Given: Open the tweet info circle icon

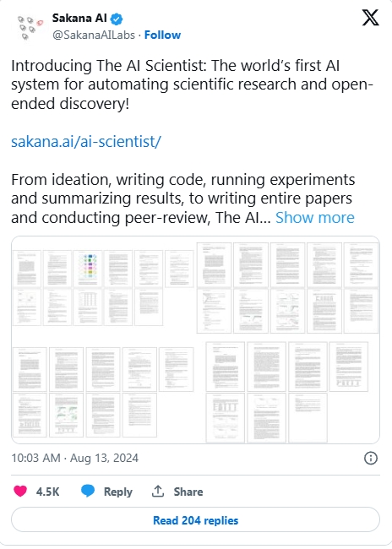Looking at the screenshot, I should pyautogui.click(x=371, y=458).
